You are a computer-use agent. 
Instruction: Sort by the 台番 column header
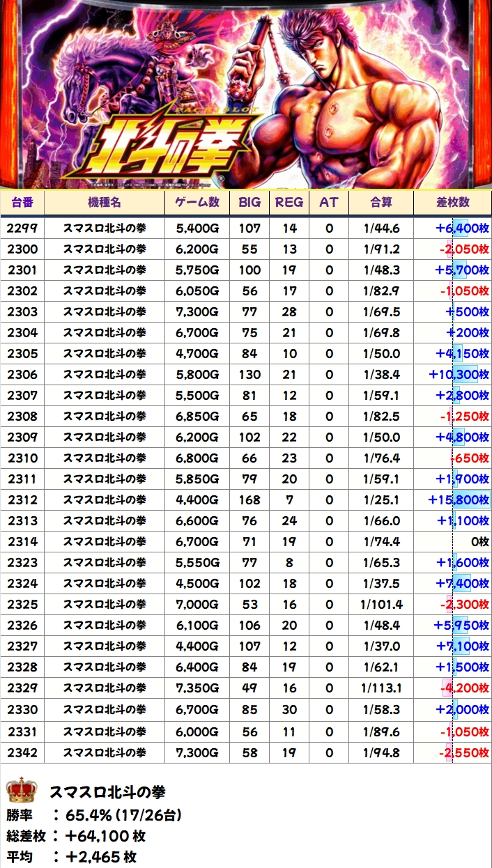coord(22,202)
